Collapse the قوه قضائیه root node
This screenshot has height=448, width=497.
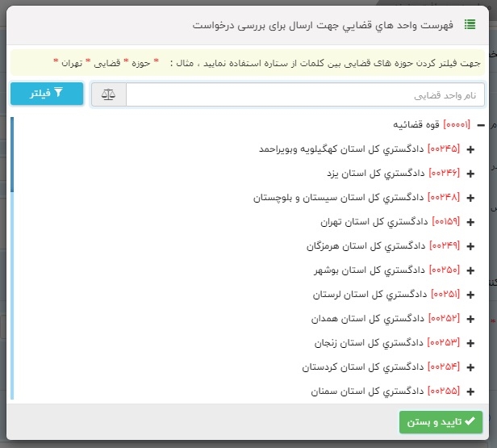click(481, 125)
